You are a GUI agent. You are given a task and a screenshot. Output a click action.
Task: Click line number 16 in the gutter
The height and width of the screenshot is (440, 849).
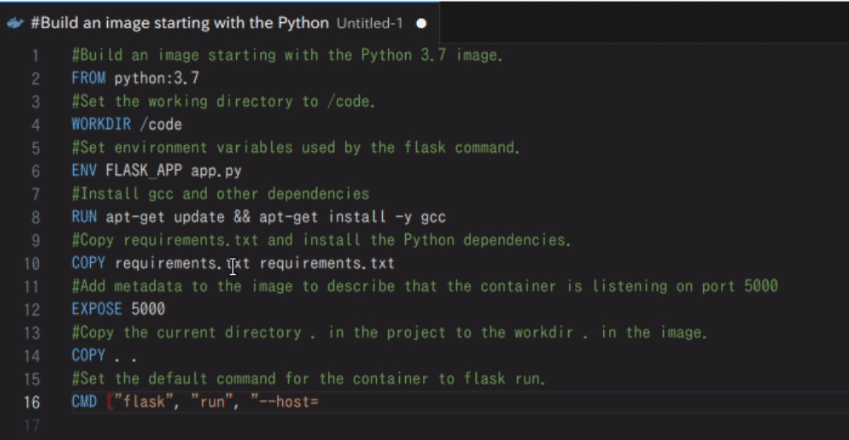pyautogui.click(x=31, y=402)
